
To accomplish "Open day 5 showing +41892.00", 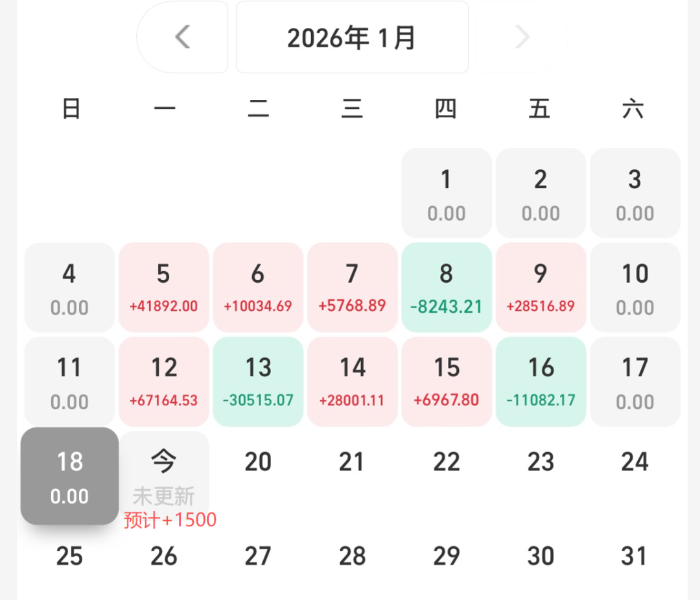I will (x=164, y=287).
